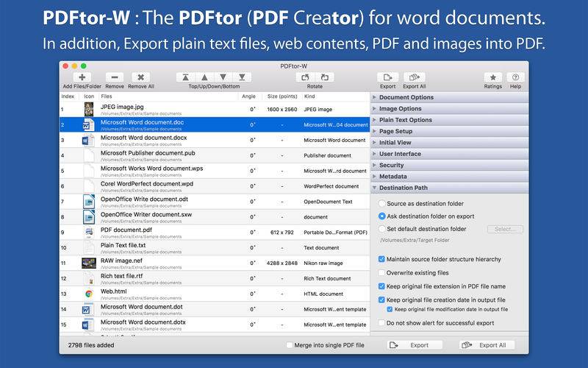The width and height of the screenshot is (588, 368).
Task: Click the Export toolbar icon
Action: (x=388, y=77)
